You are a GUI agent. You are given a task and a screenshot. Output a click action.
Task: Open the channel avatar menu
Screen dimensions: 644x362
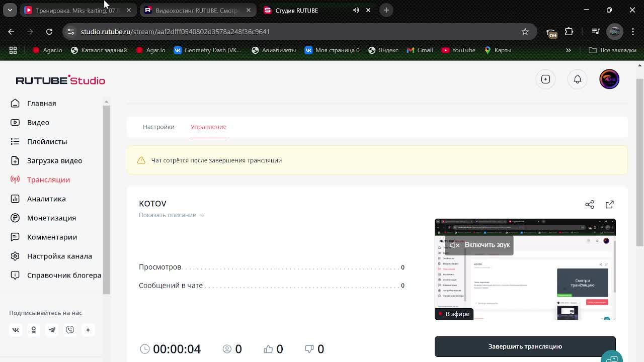(x=609, y=79)
